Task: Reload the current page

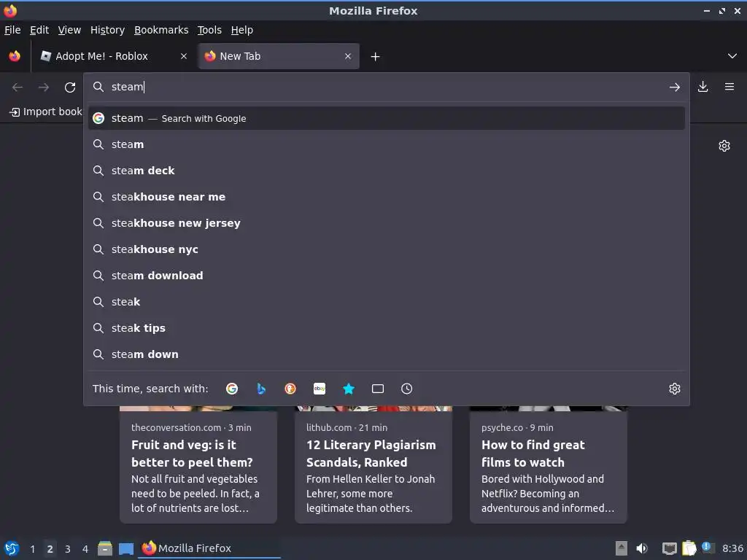Action: coord(70,87)
